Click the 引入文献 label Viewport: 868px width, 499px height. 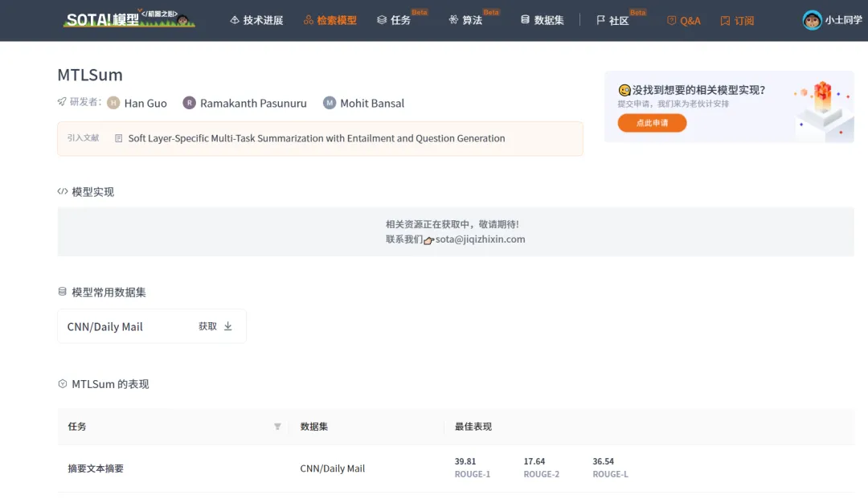pos(83,137)
